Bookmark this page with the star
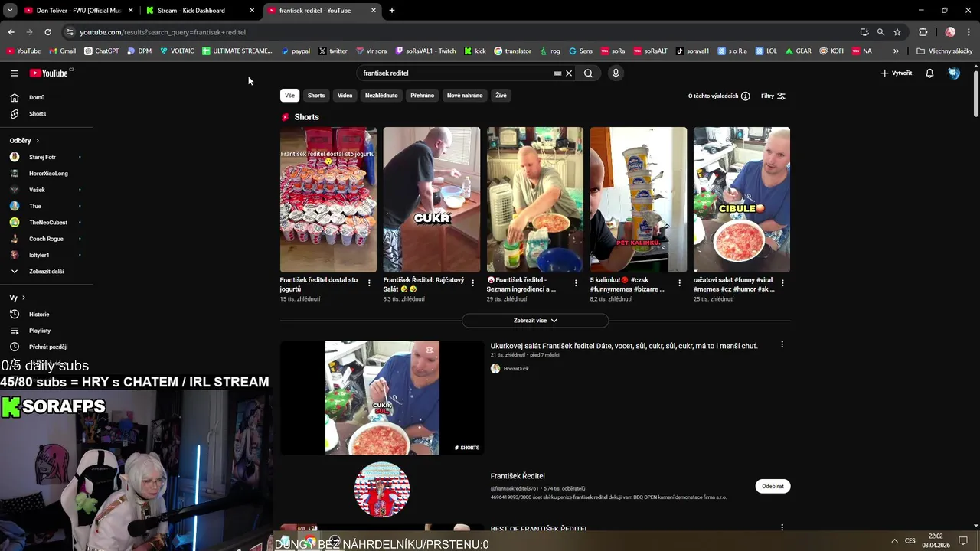Screen dimensions: 980x551 pyautogui.click(x=897, y=32)
